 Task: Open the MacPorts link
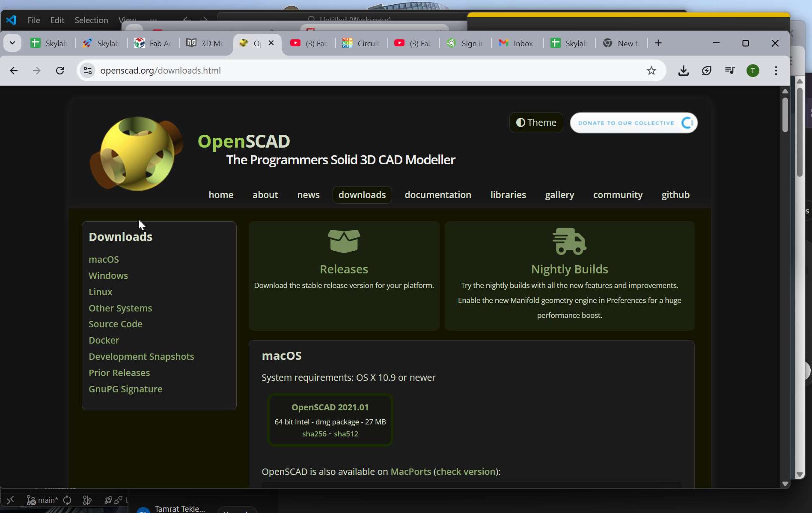click(410, 471)
